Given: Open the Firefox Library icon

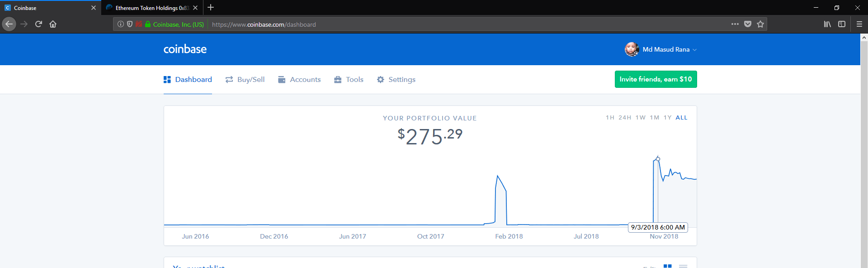Looking at the screenshot, I should pyautogui.click(x=827, y=24).
